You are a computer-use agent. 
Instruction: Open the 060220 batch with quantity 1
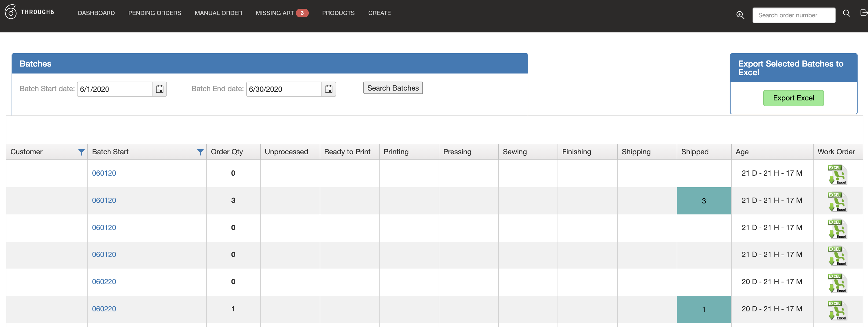tap(104, 309)
